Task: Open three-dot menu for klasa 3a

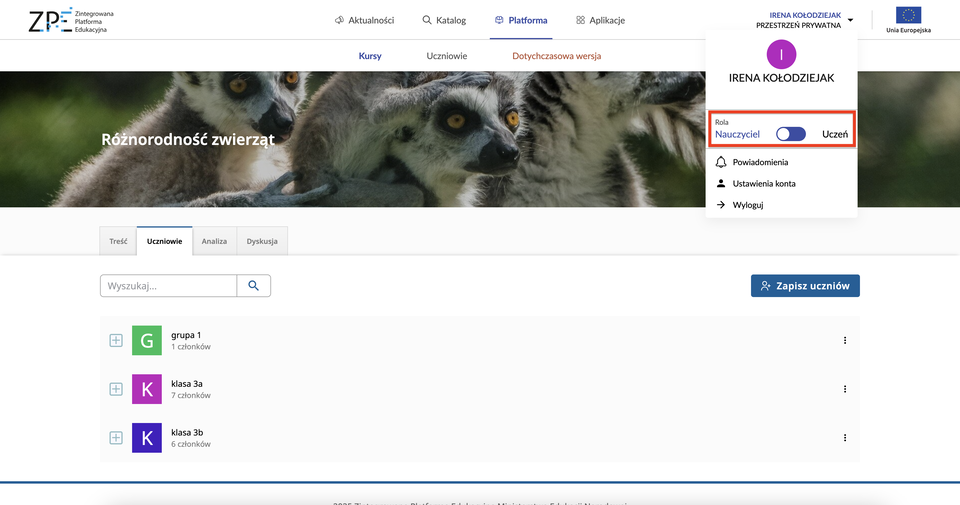Action: pos(845,389)
